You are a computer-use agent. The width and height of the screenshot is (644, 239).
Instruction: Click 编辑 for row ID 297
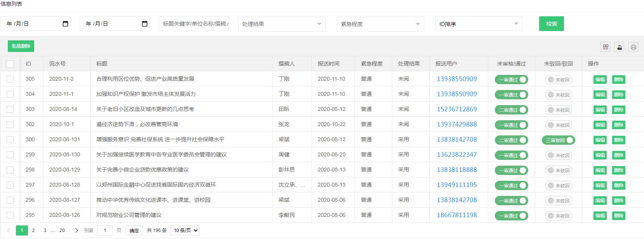pyautogui.click(x=600, y=185)
